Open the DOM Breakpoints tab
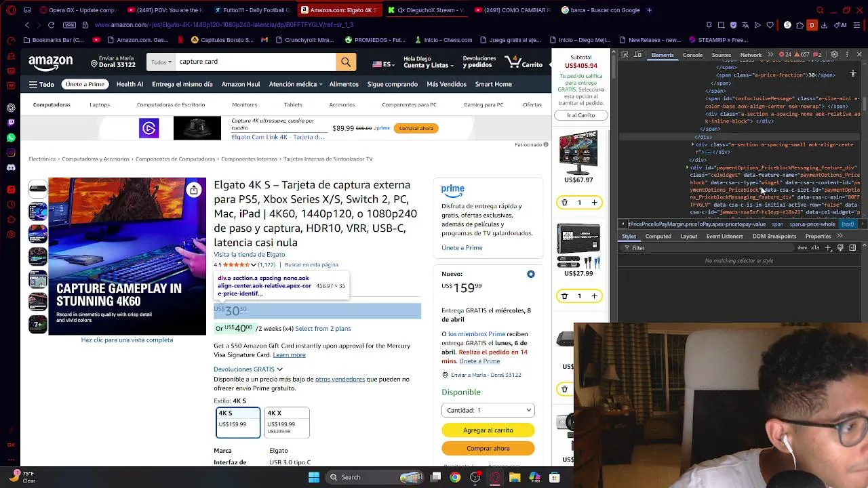The image size is (868, 488). (x=774, y=237)
